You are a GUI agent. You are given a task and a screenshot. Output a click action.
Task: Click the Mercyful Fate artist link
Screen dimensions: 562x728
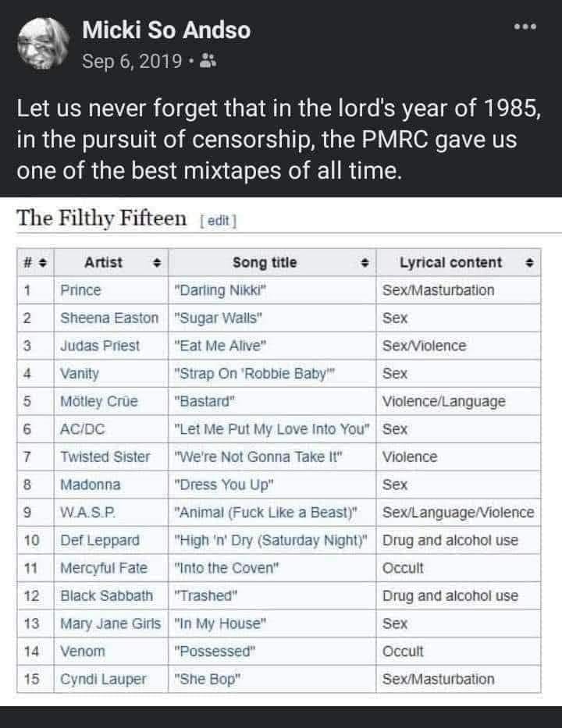104,568
